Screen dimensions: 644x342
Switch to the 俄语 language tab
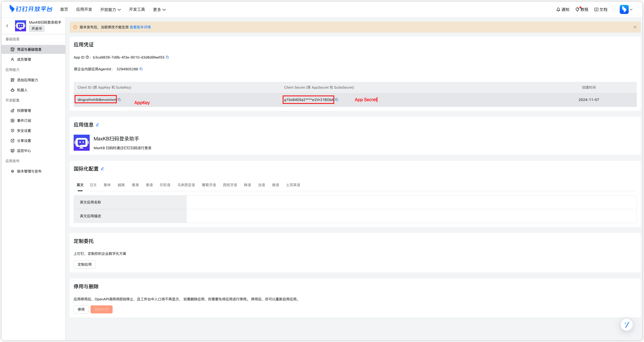[x=275, y=185]
